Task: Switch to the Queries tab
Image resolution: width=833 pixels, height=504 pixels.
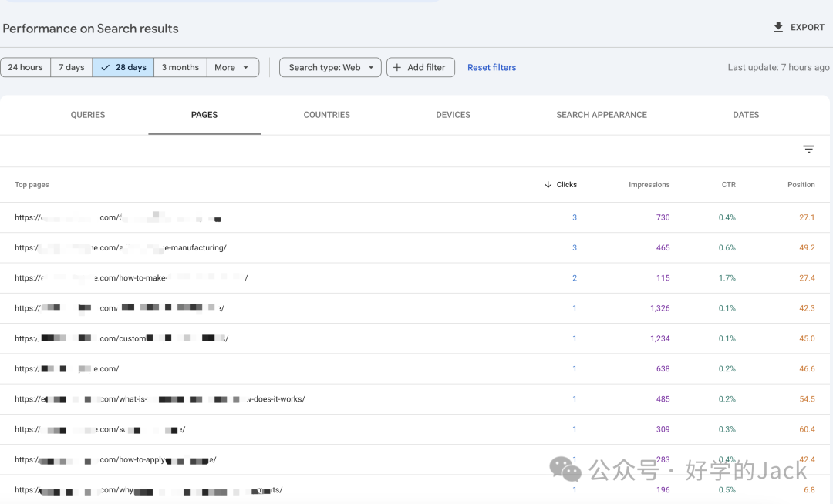Action: coord(88,115)
